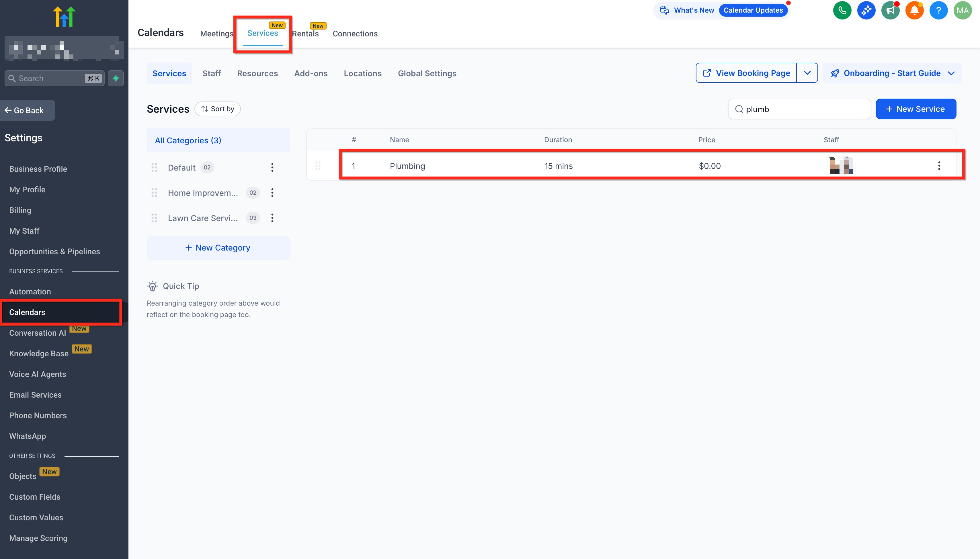Click drag handle beside Lawn Care category
980x559 pixels.
[154, 218]
